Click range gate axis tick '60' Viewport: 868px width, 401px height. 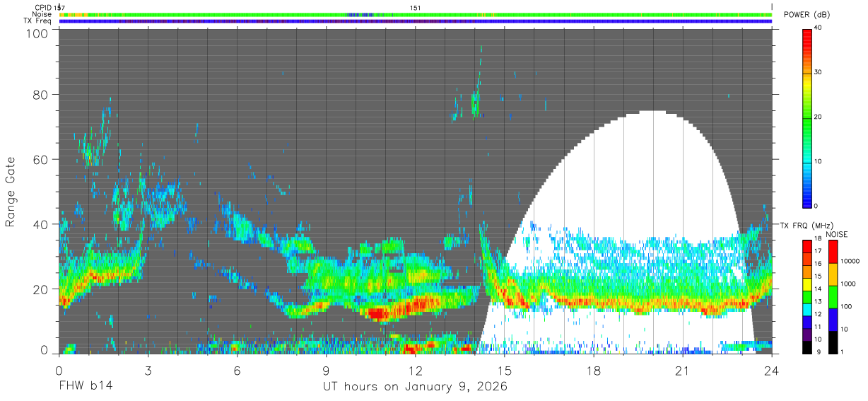point(41,159)
